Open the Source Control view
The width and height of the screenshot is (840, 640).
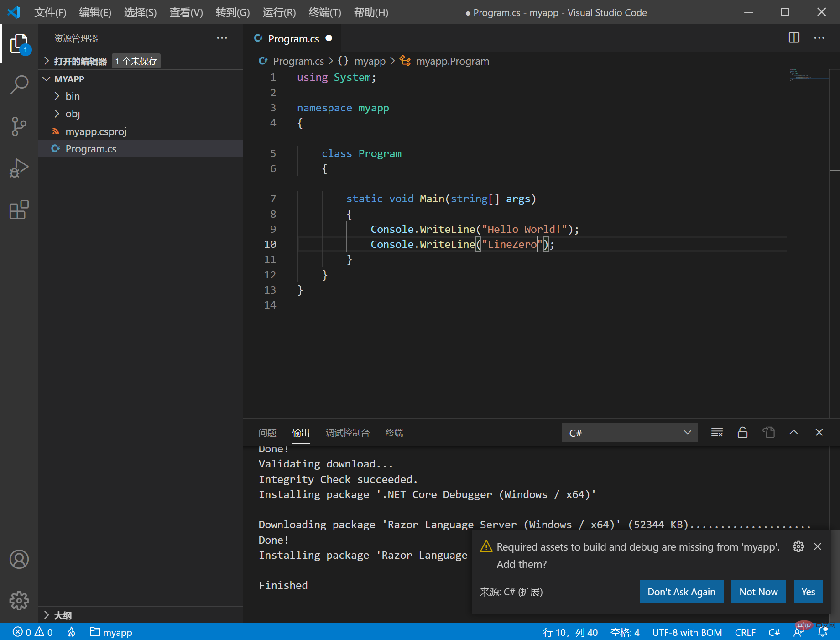[x=19, y=126]
